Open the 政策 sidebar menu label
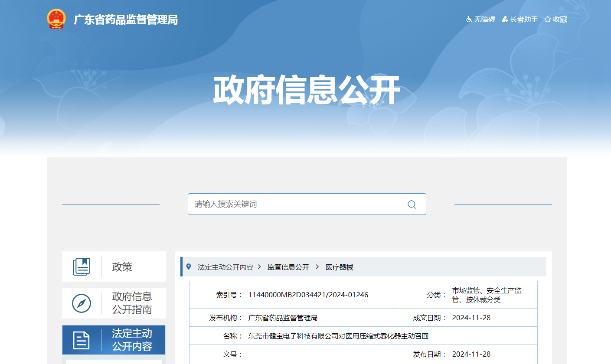611x364 pixels. tap(122, 267)
